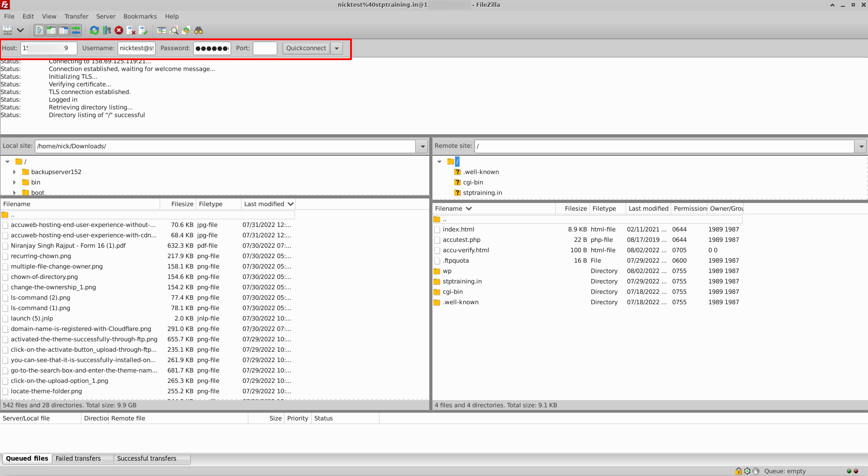868x476 pixels.
Task: Toggle directory comparison
Action: [x=174, y=30]
